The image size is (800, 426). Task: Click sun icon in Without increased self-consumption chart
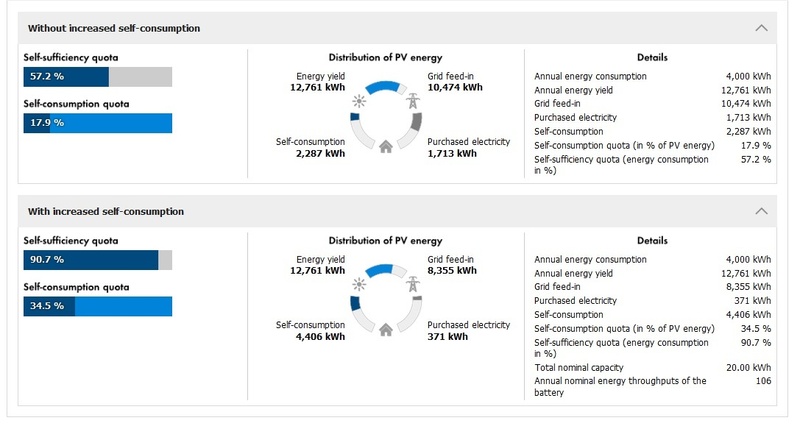[x=359, y=99]
